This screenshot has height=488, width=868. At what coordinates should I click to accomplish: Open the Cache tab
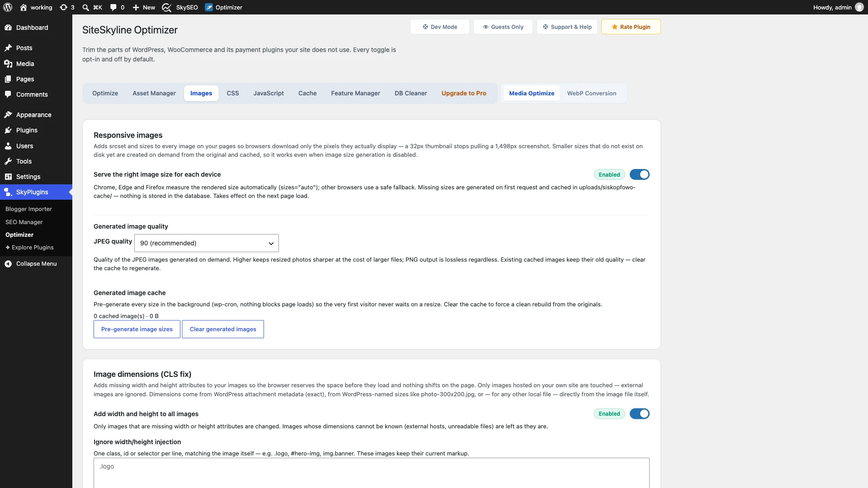(x=307, y=93)
